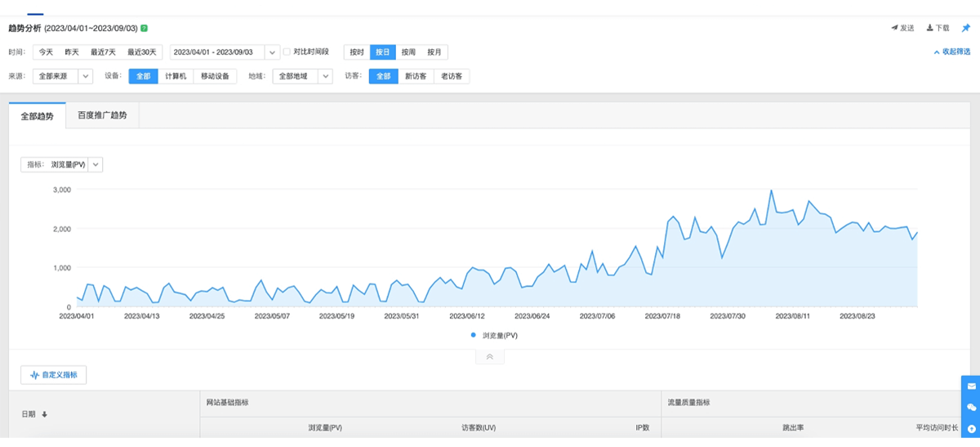Click the 下载 download icon
Screen dimensions: 980x447
[x=929, y=28]
